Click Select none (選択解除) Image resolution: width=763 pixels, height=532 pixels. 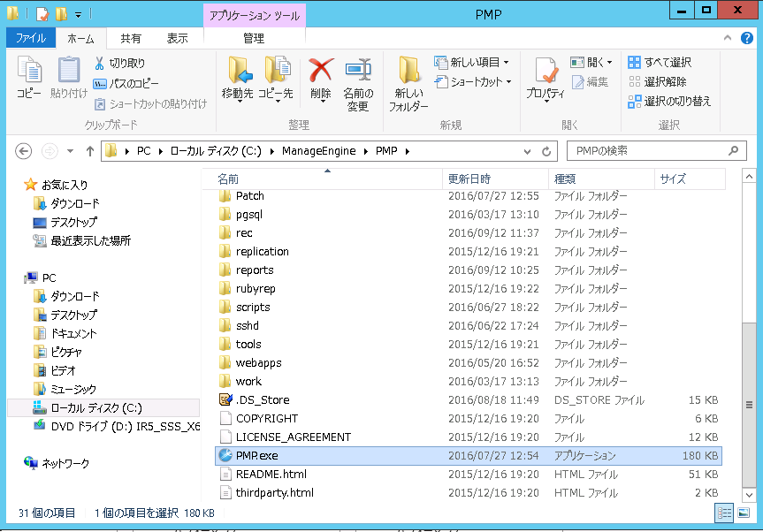(x=658, y=81)
